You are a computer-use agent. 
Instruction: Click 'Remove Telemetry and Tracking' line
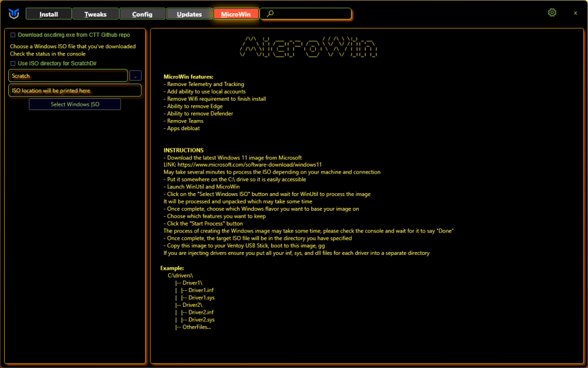[x=203, y=84]
